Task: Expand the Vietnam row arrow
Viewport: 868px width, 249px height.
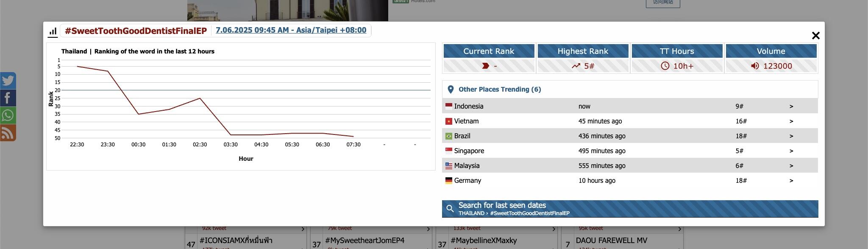Action: 791,121
